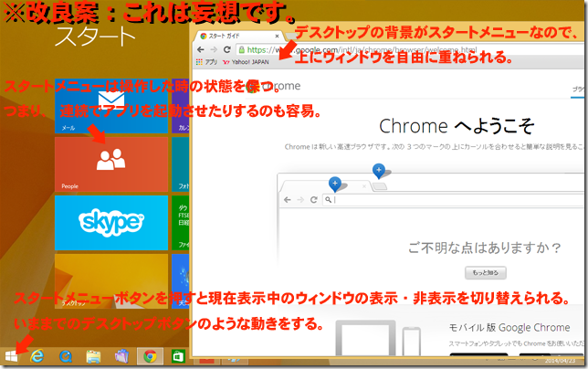Open Internet Explorer from the taskbar
This screenshot has width=588, height=369.
[x=37, y=356]
